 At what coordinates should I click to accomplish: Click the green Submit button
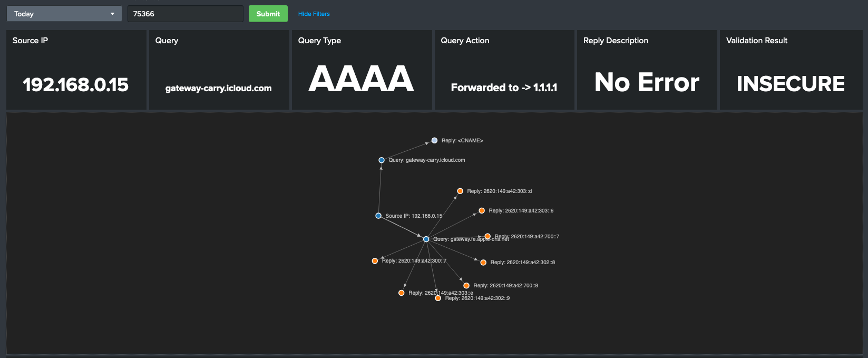click(268, 14)
